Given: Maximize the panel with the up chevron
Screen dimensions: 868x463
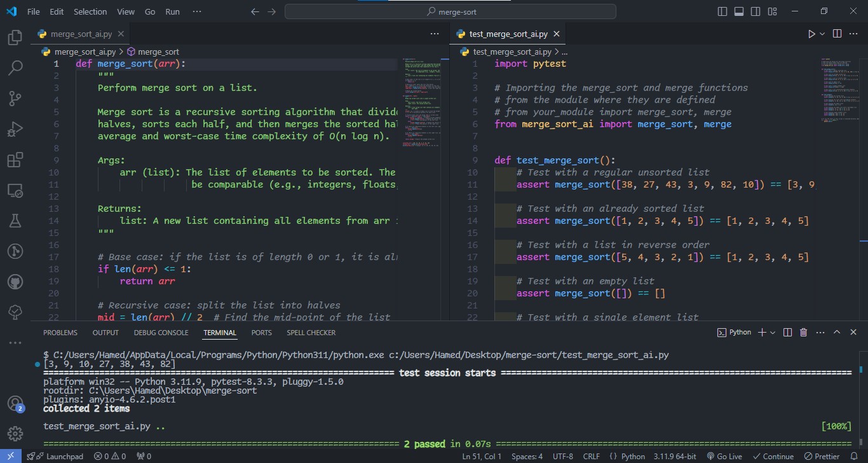Looking at the screenshot, I should pyautogui.click(x=836, y=333).
